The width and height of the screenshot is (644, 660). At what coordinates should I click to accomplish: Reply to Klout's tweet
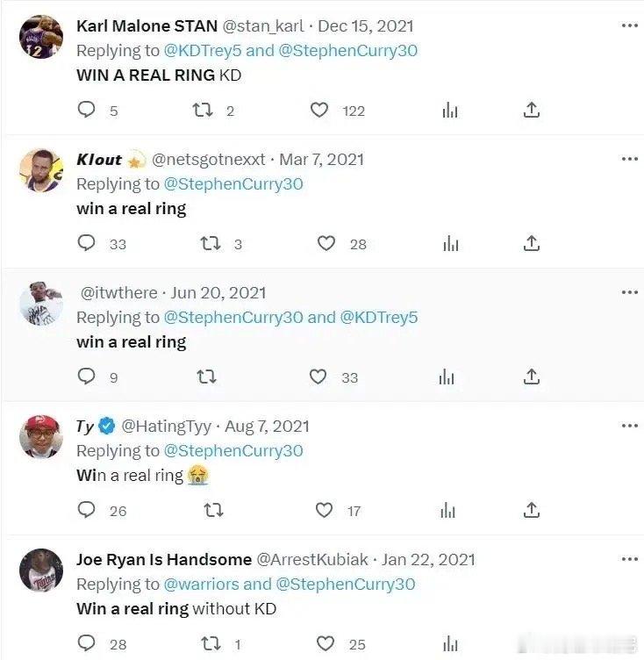point(86,243)
